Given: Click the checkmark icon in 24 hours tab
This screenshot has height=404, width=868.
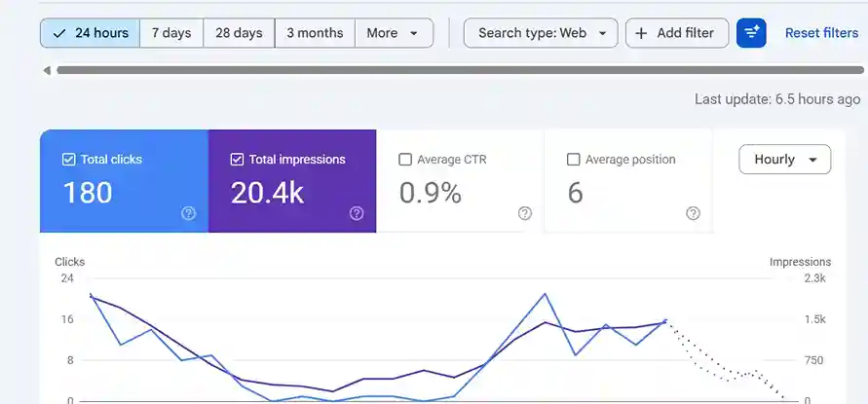Looking at the screenshot, I should click(x=59, y=34).
